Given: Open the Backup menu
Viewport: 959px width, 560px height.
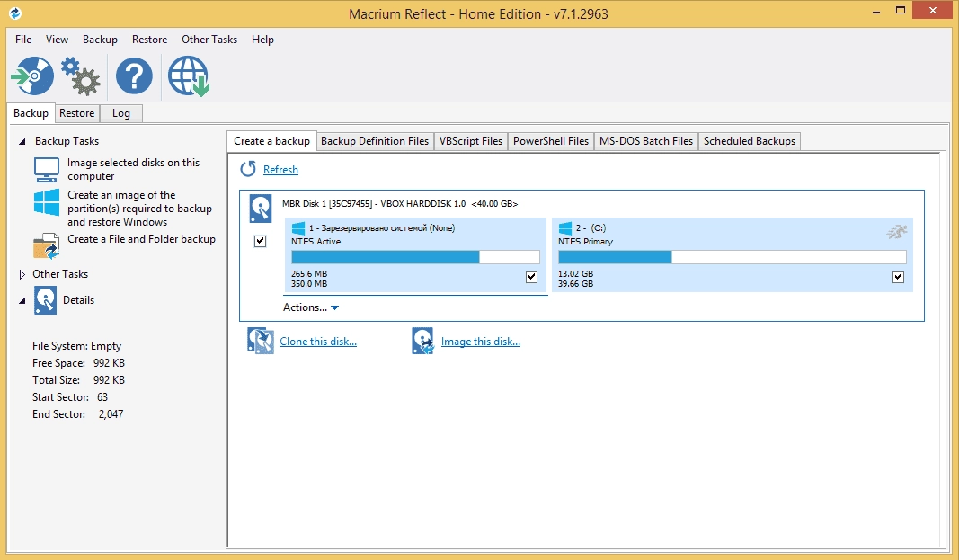Looking at the screenshot, I should (100, 40).
